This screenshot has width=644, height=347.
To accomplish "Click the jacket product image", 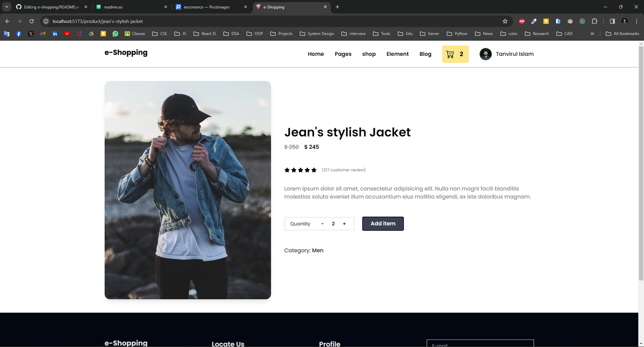I will tap(188, 190).
